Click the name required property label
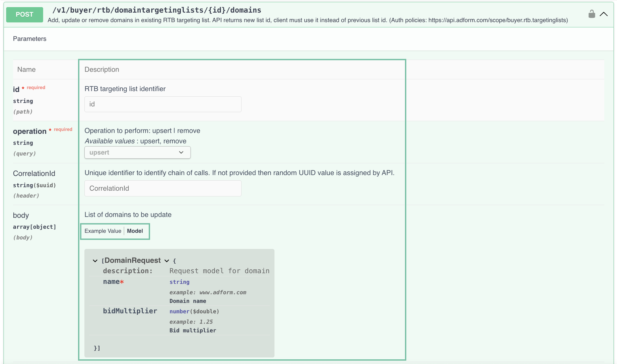The height and width of the screenshot is (364, 617). pos(113,282)
